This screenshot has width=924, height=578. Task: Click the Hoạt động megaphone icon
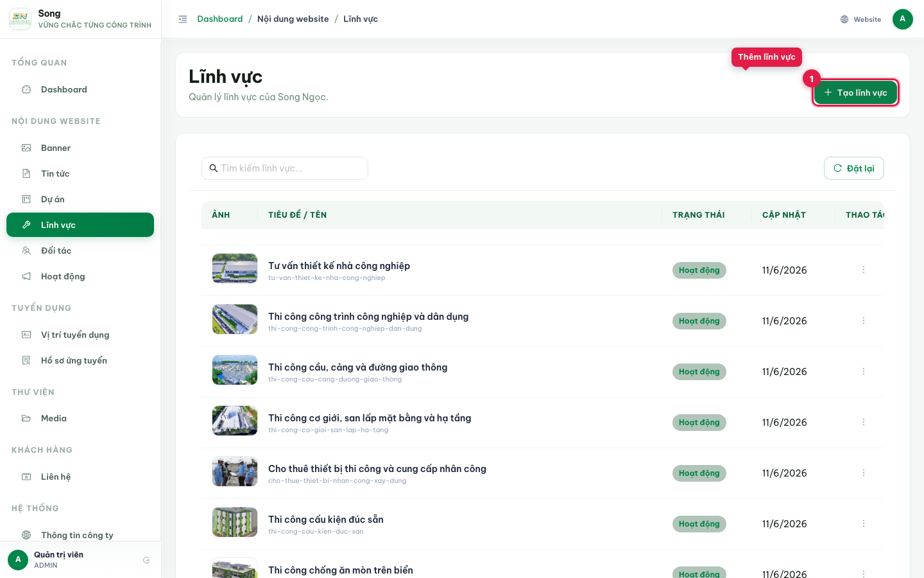(26, 276)
